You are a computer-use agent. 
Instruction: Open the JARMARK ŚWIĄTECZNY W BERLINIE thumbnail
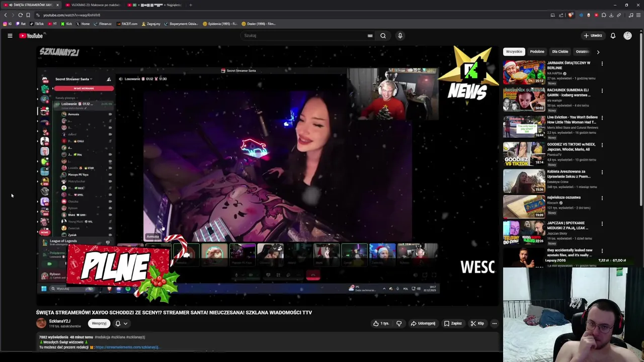pos(524,72)
